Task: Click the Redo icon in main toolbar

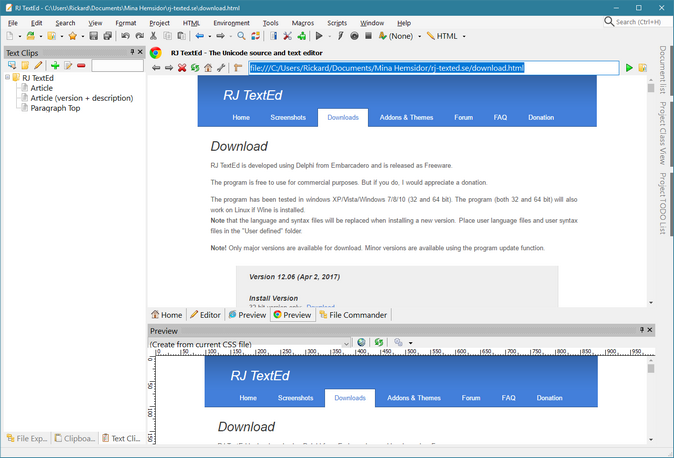Action: (139, 36)
